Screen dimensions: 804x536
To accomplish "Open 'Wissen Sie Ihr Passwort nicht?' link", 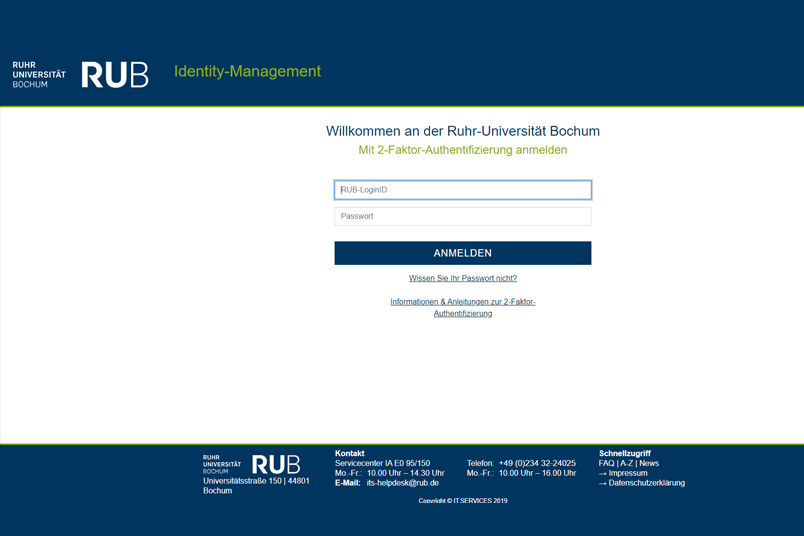I will (x=463, y=278).
